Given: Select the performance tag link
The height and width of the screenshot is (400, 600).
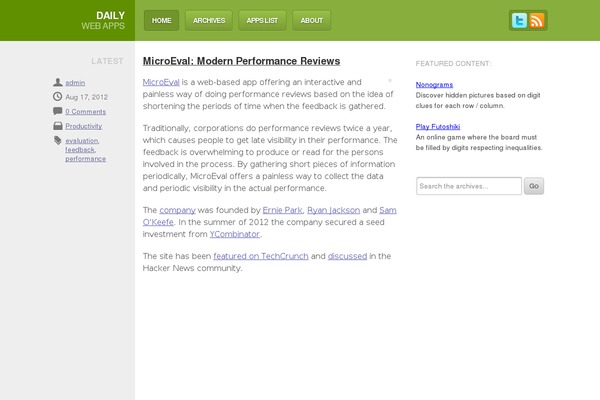Looking at the screenshot, I should [85, 158].
